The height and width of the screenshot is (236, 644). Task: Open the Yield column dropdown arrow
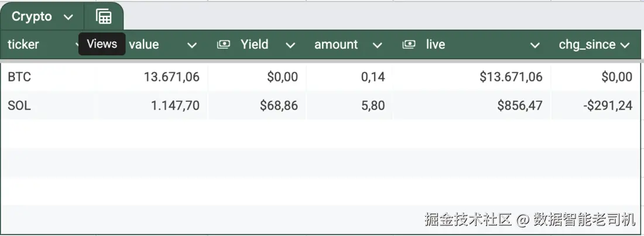click(x=290, y=45)
